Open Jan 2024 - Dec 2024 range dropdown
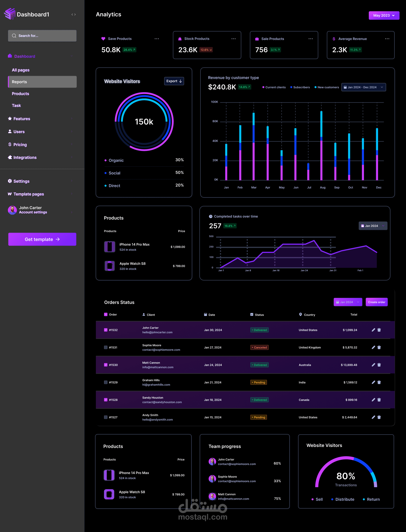This screenshot has height=532, width=406. [363, 87]
